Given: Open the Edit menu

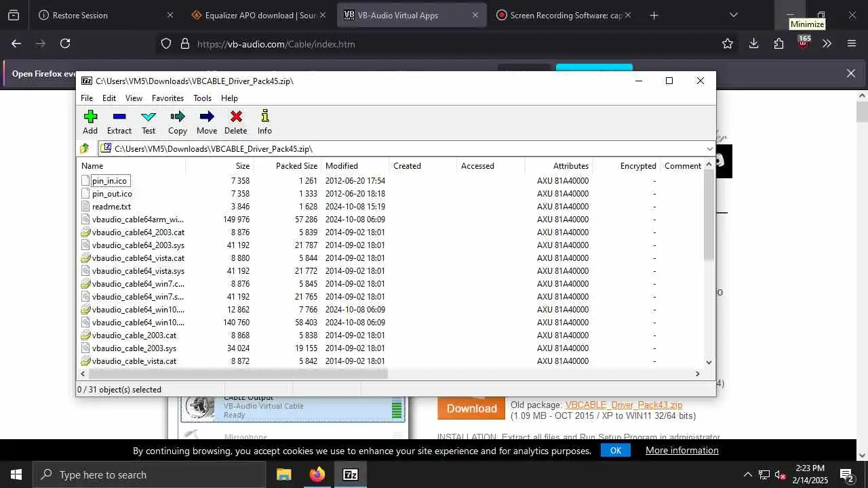Looking at the screenshot, I should (109, 98).
